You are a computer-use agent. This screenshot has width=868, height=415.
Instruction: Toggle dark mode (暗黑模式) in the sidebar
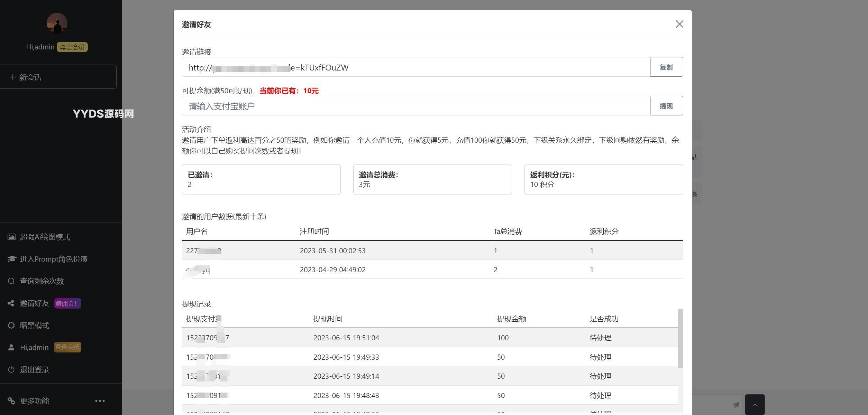coord(34,325)
